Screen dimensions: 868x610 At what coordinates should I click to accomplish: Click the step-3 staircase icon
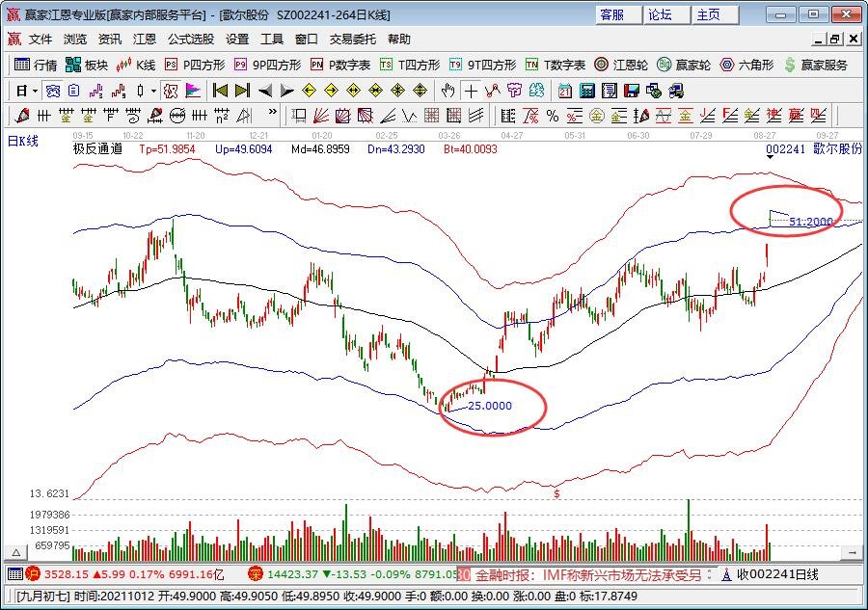click(95, 91)
